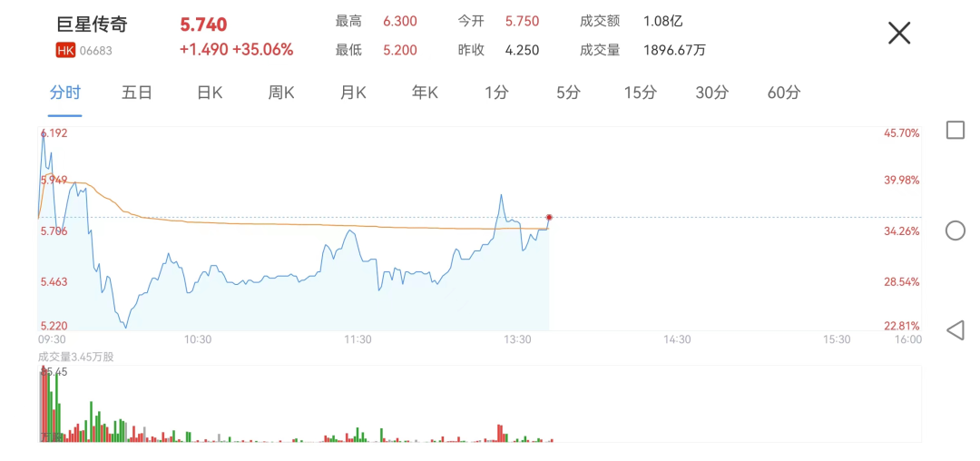Select the 分时 intraday tab

[x=65, y=93]
